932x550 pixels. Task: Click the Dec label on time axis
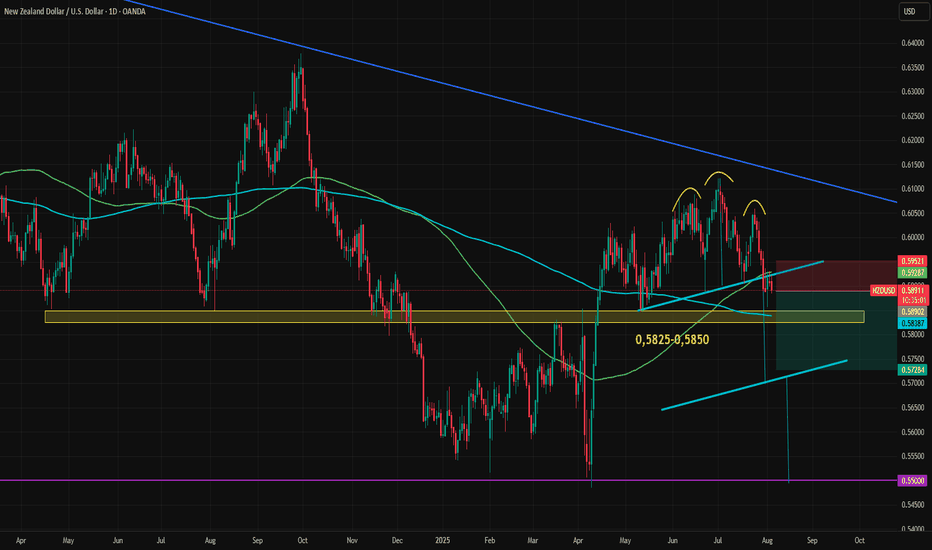coord(397,540)
